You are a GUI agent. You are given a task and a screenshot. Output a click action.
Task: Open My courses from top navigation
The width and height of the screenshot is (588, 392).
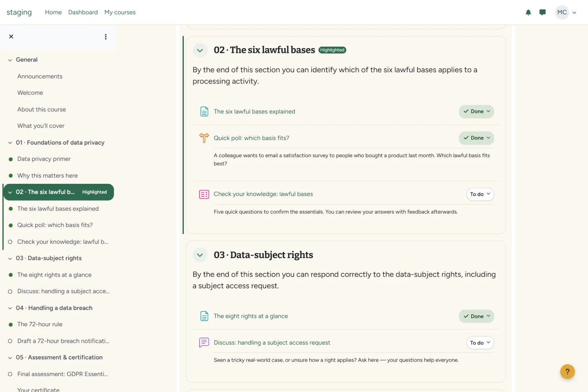120,12
